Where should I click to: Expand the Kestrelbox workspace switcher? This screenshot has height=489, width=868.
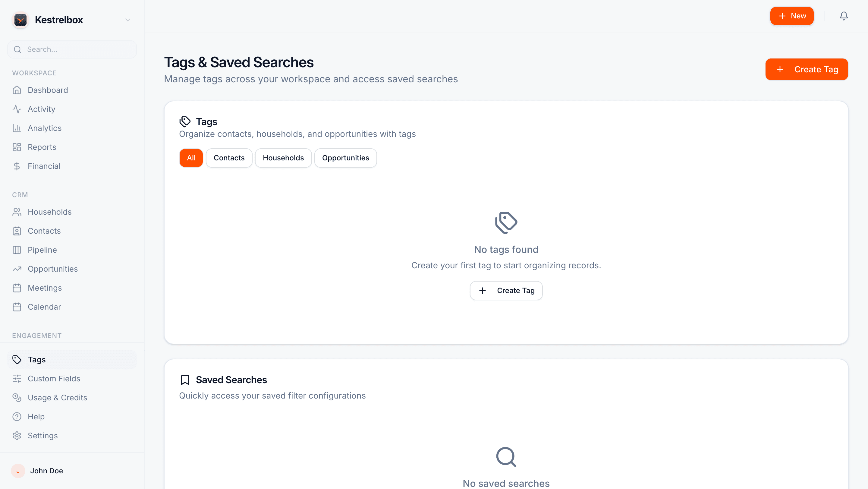click(127, 20)
